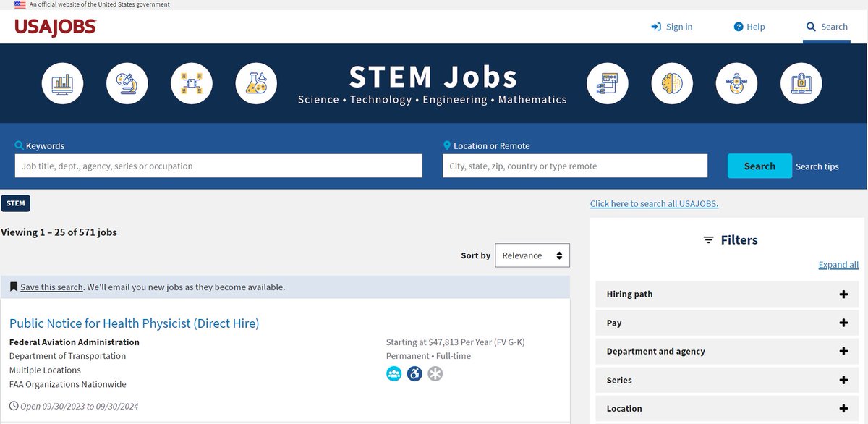Open Public Notice for Health Physicist job
The image size is (868, 424).
click(134, 323)
